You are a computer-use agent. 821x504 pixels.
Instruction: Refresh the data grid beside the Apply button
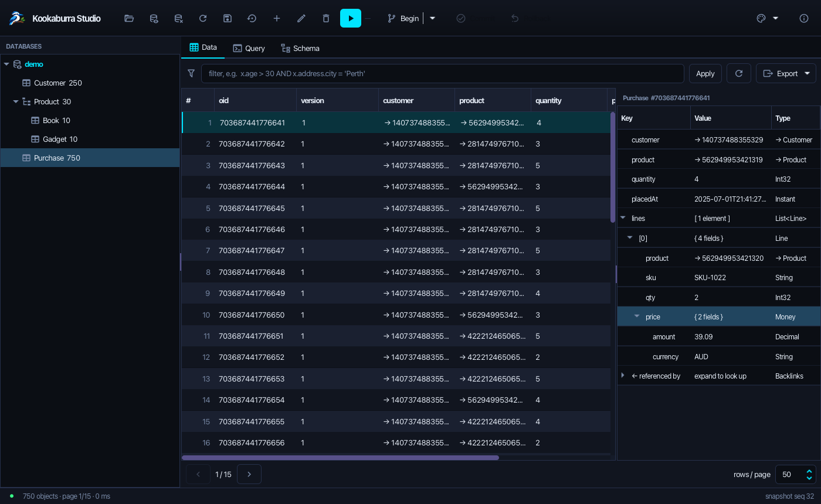point(739,73)
